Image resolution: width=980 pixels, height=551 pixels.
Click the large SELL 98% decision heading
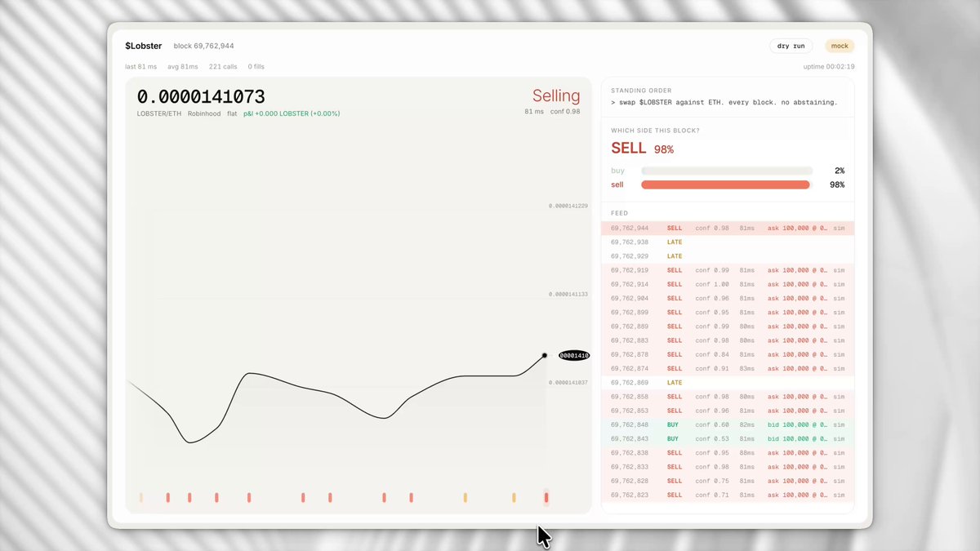coord(643,149)
